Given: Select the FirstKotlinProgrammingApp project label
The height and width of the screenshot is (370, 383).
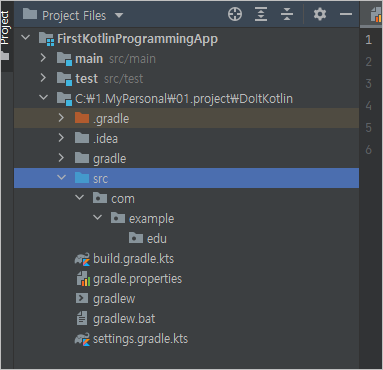Looking at the screenshot, I should click(x=137, y=39).
